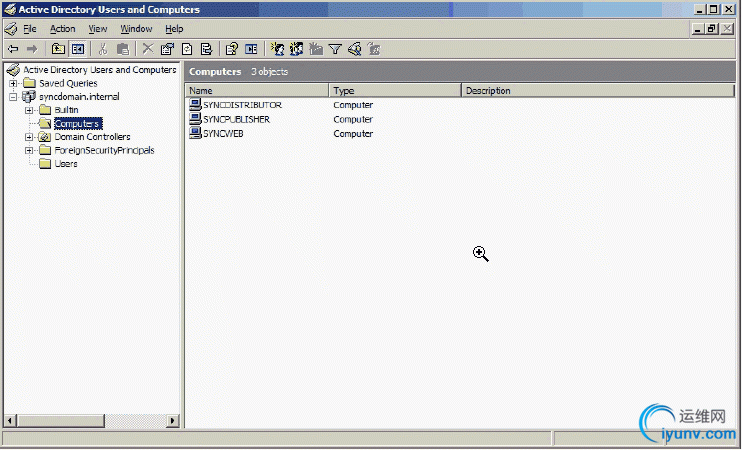This screenshot has height=450, width=742.
Task: Minimize the inner MMC child window
Action: (x=698, y=29)
